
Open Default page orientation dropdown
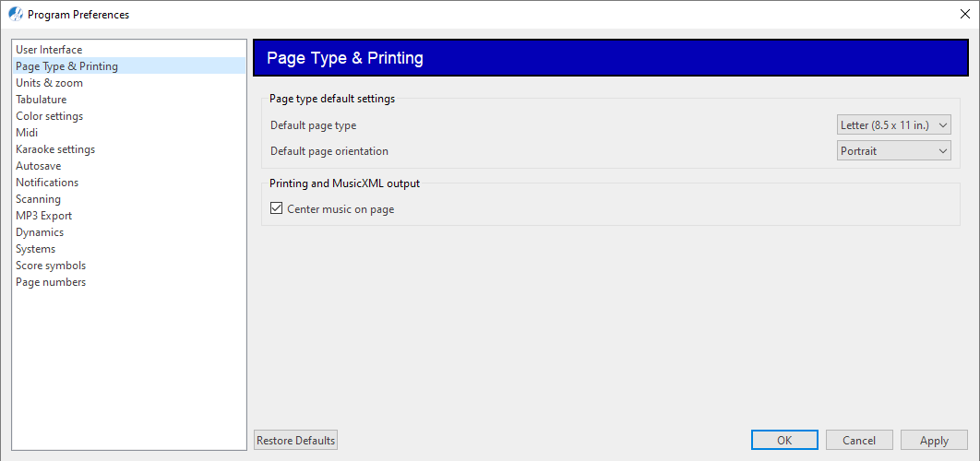point(894,150)
